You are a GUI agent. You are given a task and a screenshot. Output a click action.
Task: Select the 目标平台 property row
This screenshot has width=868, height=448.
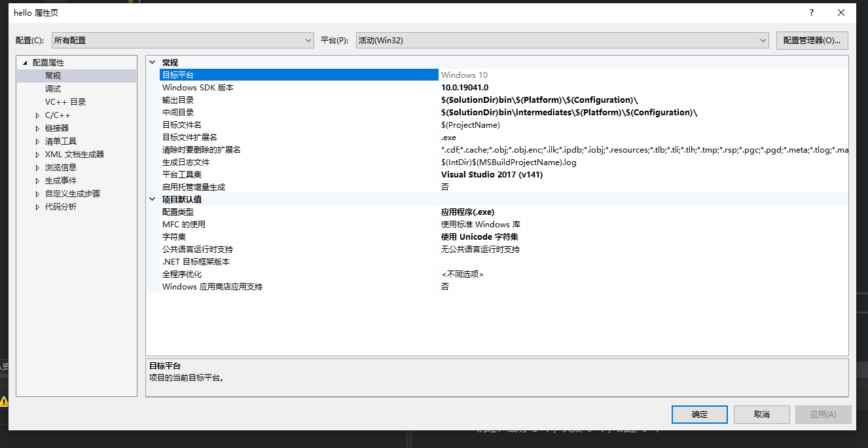click(x=504, y=75)
